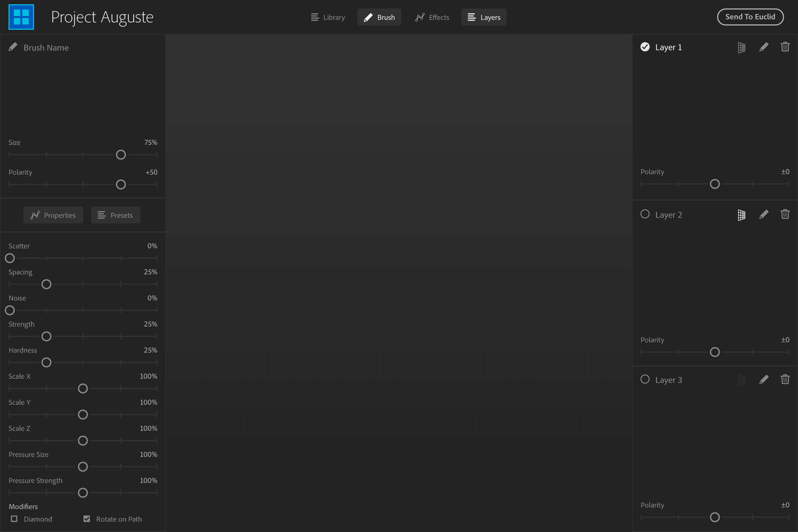The width and height of the screenshot is (798, 532).
Task: Edit Layer 2 with pencil icon
Action: click(x=763, y=214)
